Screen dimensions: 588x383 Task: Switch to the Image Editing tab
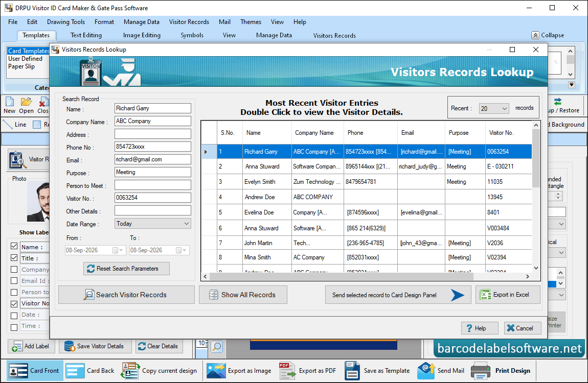142,35
